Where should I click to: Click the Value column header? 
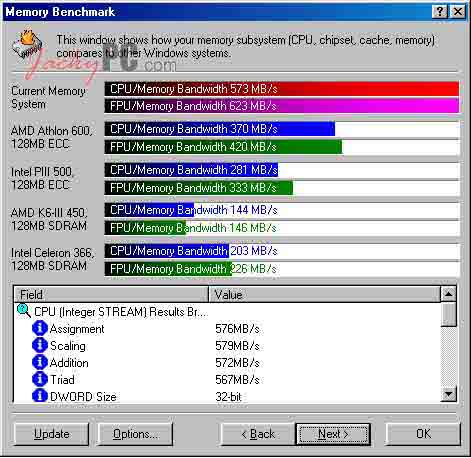tap(324, 294)
